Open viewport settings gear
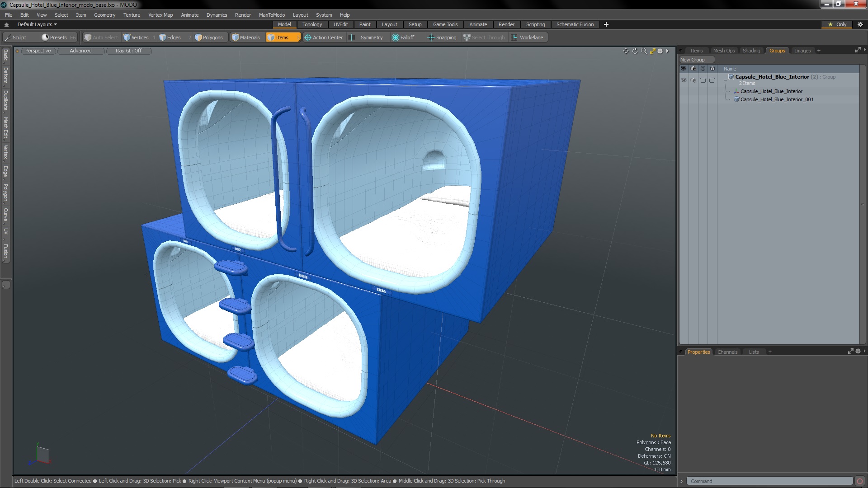This screenshot has height=488, width=868. tap(660, 51)
